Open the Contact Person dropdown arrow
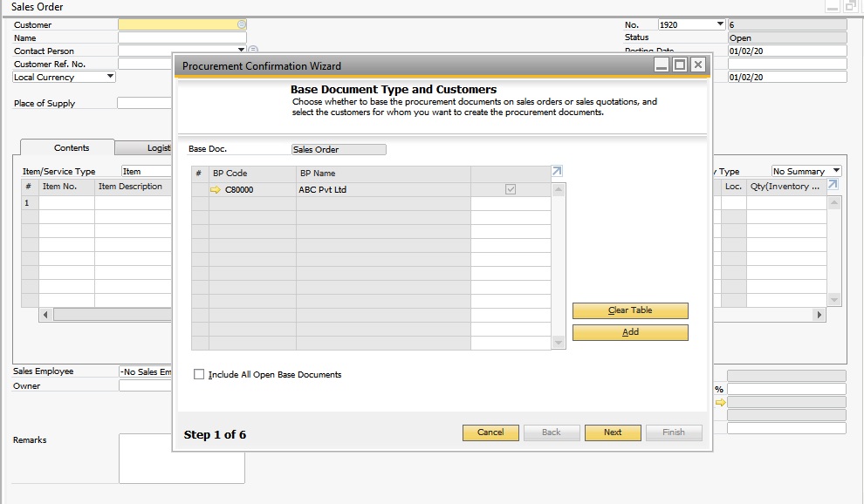Image resolution: width=864 pixels, height=504 pixels. (241, 50)
